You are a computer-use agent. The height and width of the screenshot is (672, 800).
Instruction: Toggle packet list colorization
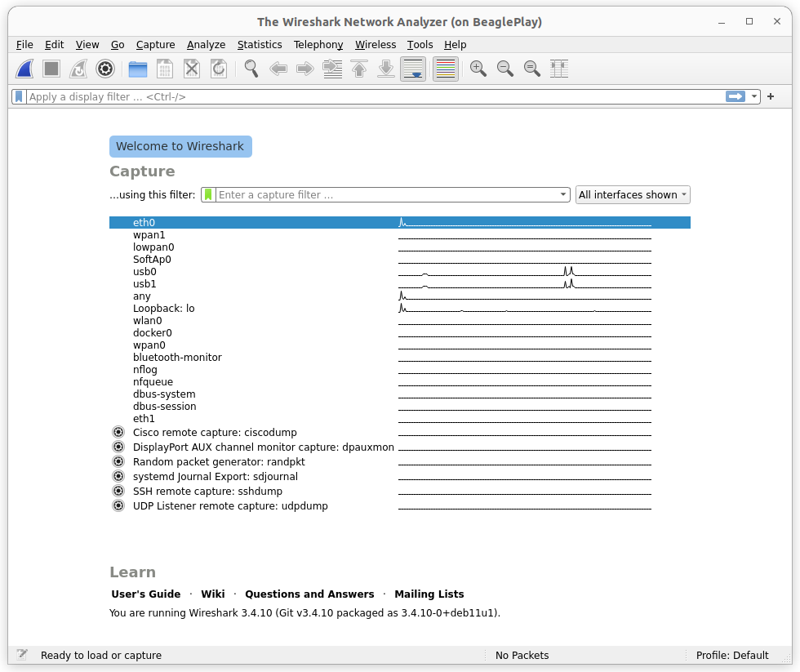pyautogui.click(x=445, y=69)
